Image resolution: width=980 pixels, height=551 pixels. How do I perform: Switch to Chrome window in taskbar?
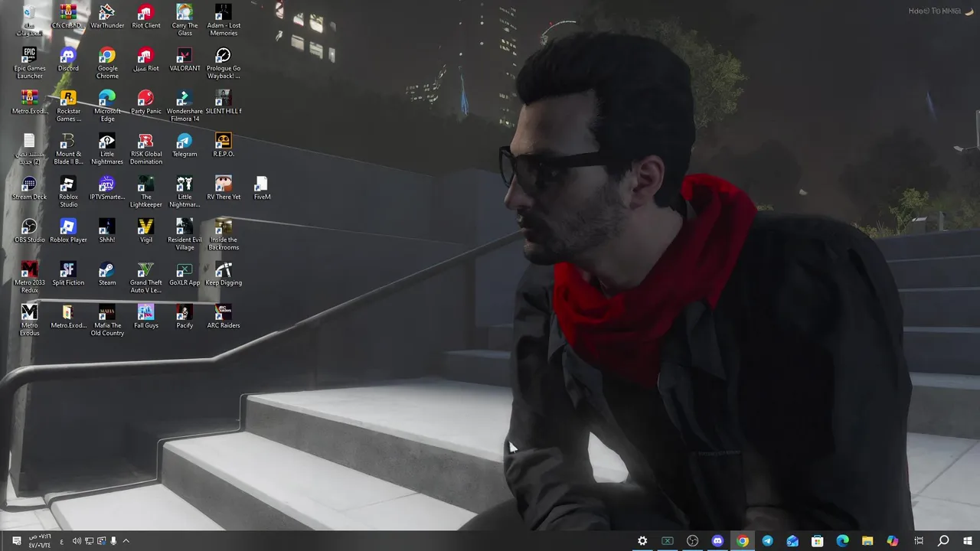click(742, 541)
